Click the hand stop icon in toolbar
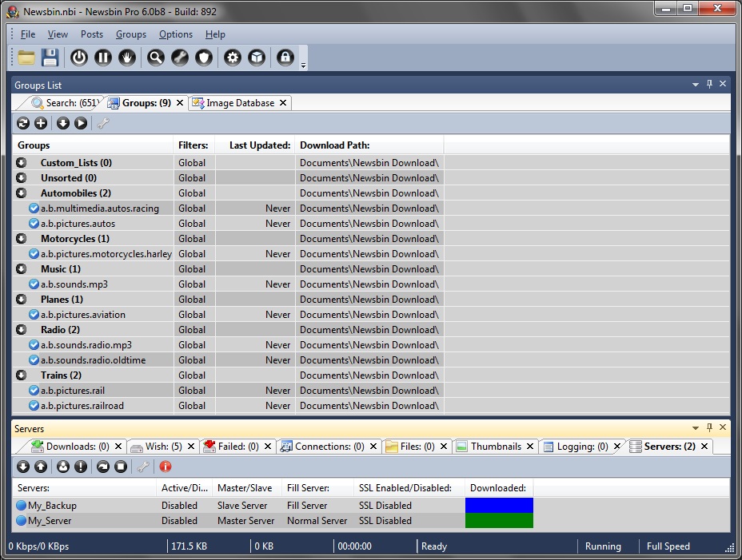The width and height of the screenshot is (742, 560). 126,58
